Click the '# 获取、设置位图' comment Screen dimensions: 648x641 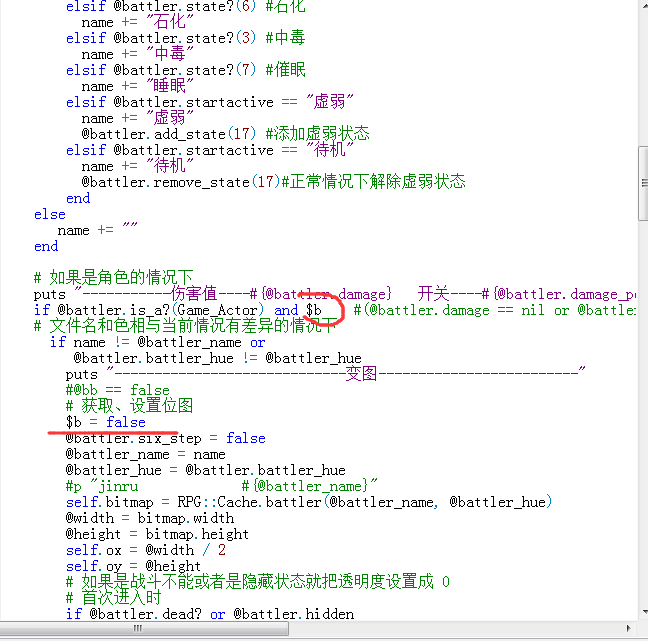[x=129, y=406]
